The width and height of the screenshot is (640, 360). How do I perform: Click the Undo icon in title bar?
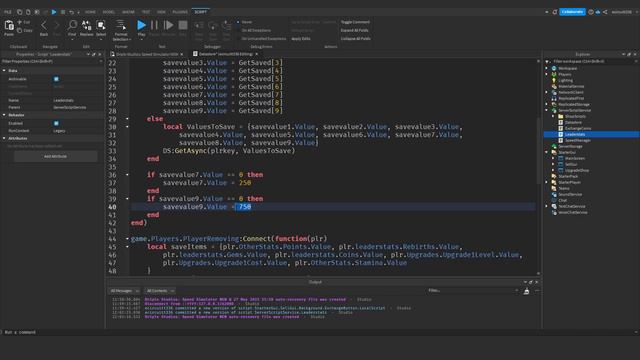click(71, 12)
